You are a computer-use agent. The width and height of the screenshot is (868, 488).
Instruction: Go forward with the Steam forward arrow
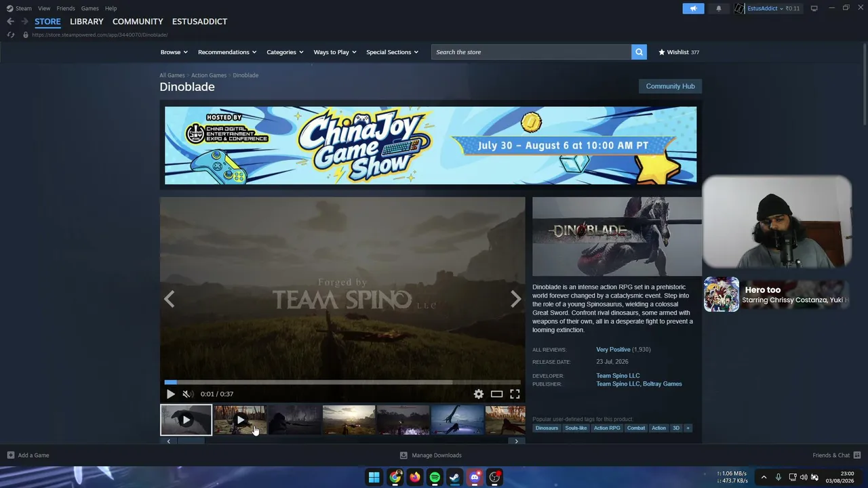pyautogui.click(x=24, y=22)
